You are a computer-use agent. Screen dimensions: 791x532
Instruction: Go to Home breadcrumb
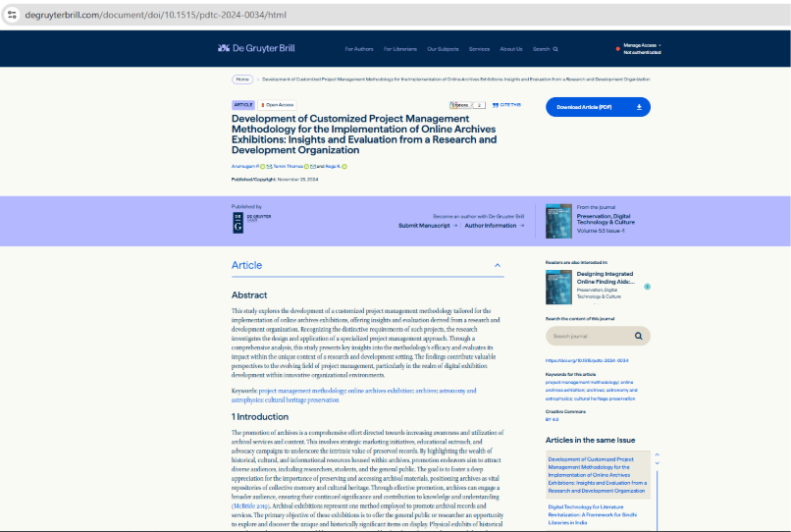242,79
